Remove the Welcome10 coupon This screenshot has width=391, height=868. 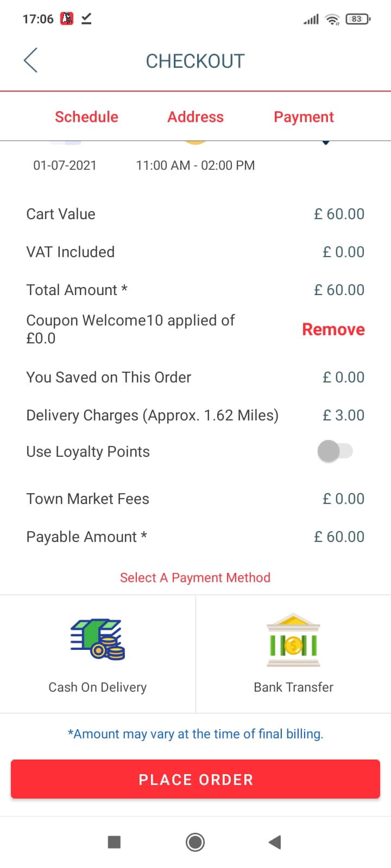point(333,329)
